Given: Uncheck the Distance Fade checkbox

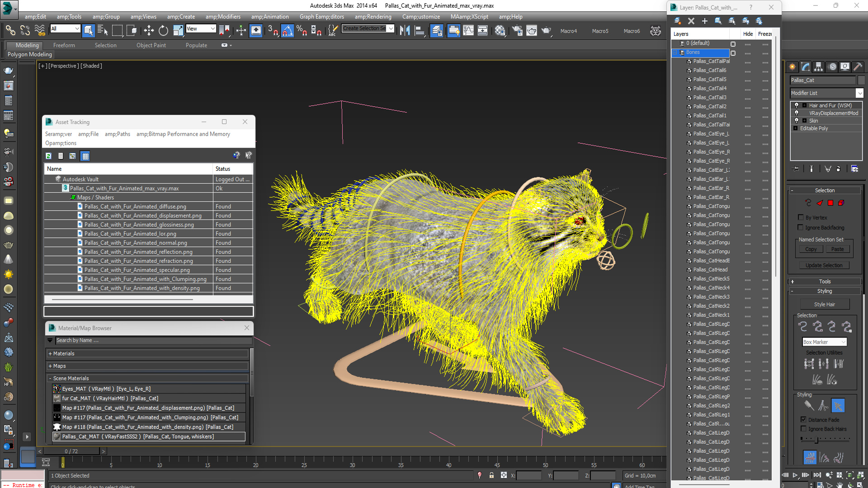Looking at the screenshot, I should coord(803,419).
